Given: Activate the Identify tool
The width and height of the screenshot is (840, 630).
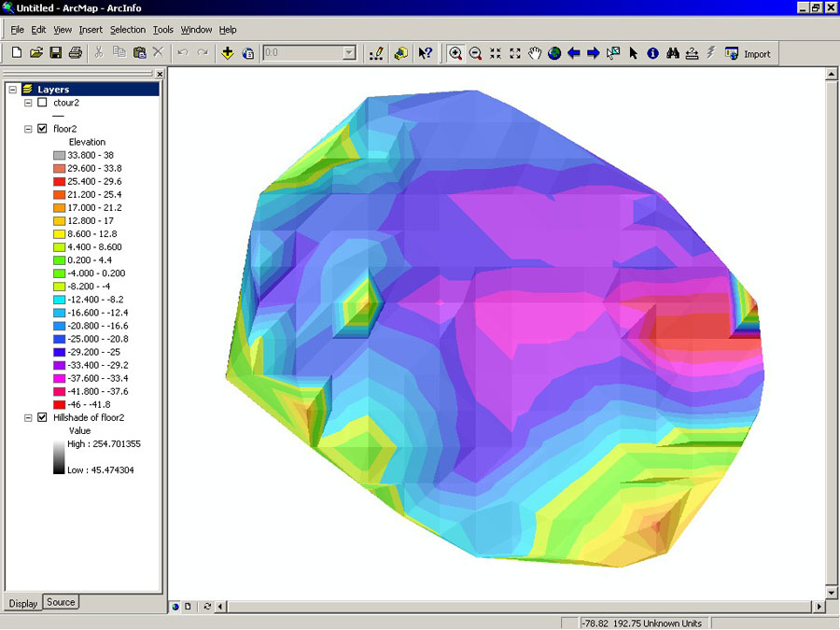Looking at the screenshot, I should coord(652,53).
